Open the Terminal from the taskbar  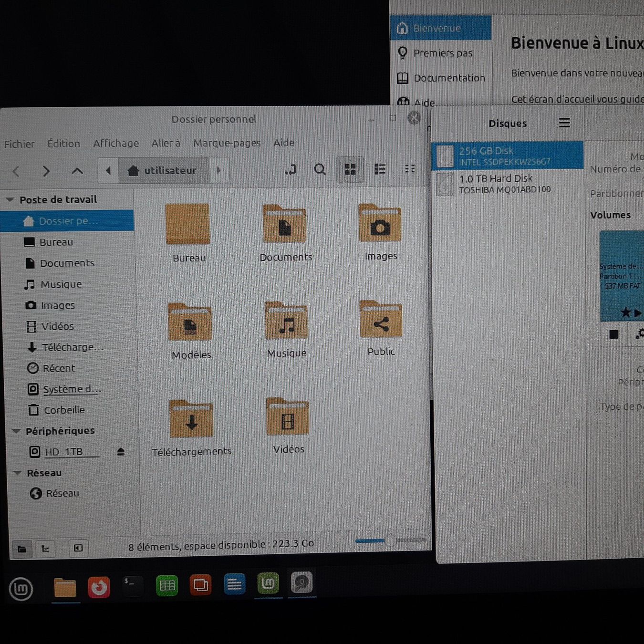pyautogui.click(x=132, y=586)
